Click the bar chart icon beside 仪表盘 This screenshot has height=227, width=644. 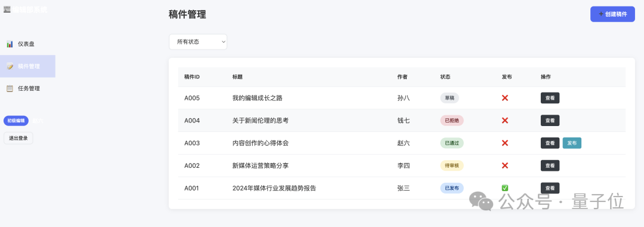[x=10, y=44]
